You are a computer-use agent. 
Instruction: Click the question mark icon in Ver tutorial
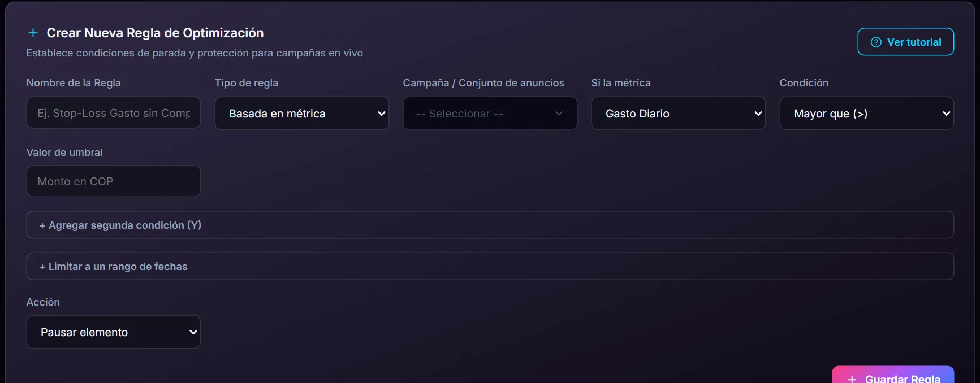876,42
